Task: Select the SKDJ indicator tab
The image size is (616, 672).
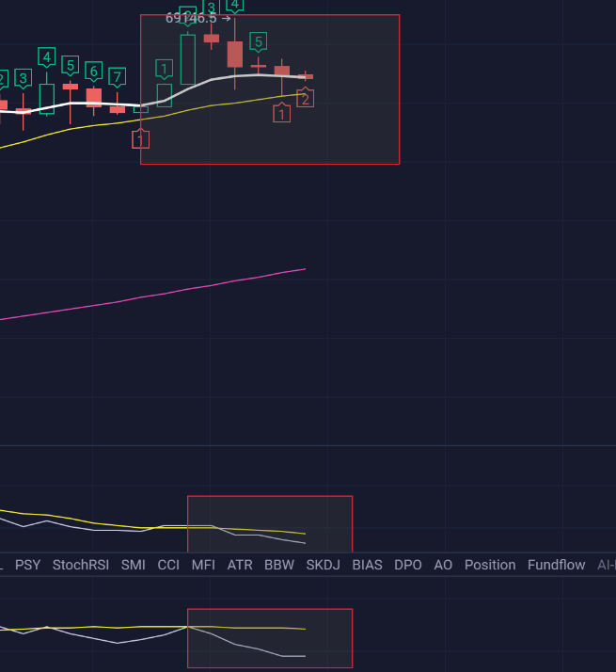Action: pos(323,565)
